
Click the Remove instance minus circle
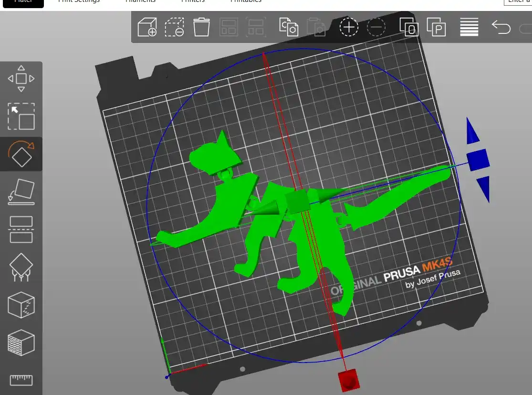pos(376,27)
